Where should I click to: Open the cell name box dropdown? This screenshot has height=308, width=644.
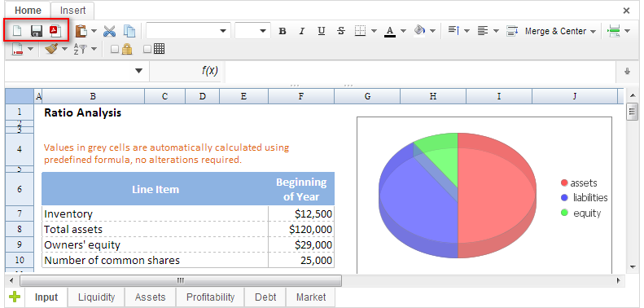point(139,71)
